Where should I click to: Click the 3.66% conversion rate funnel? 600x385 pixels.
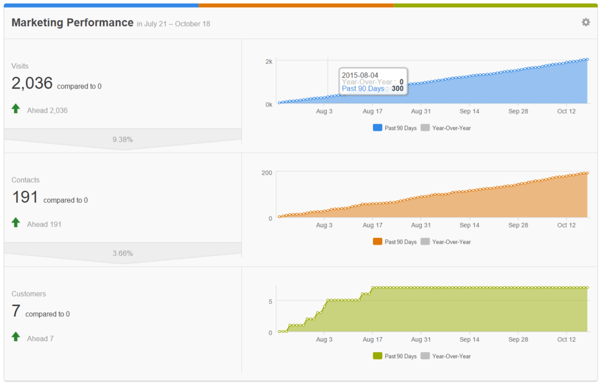(x=122, y=253)
